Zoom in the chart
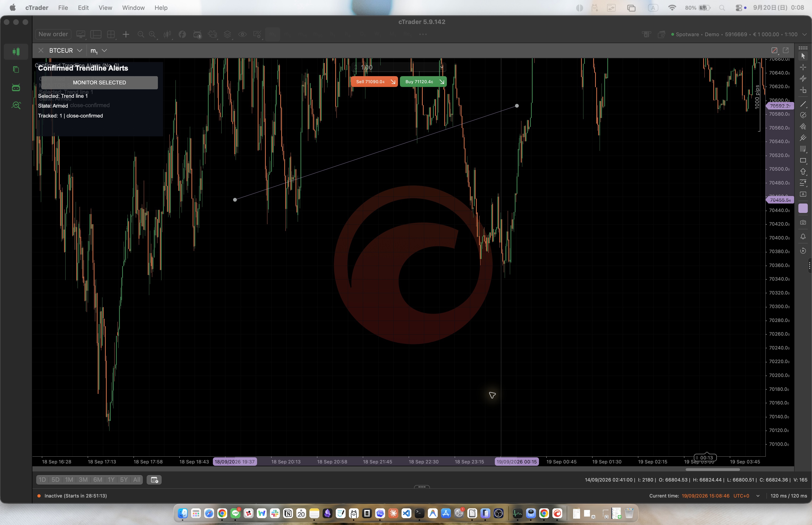The image size is (812, 525). click(x=152, y=35)
